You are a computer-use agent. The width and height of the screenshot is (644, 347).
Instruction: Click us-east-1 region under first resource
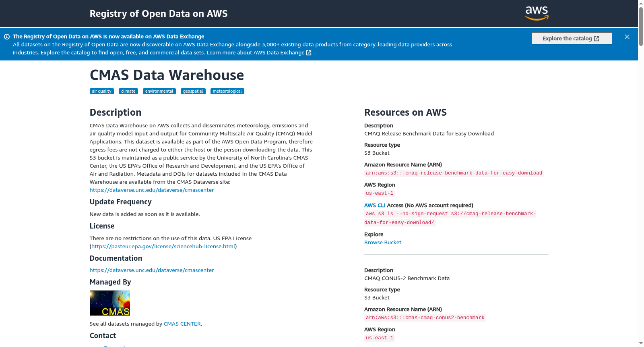coord(380,193)
